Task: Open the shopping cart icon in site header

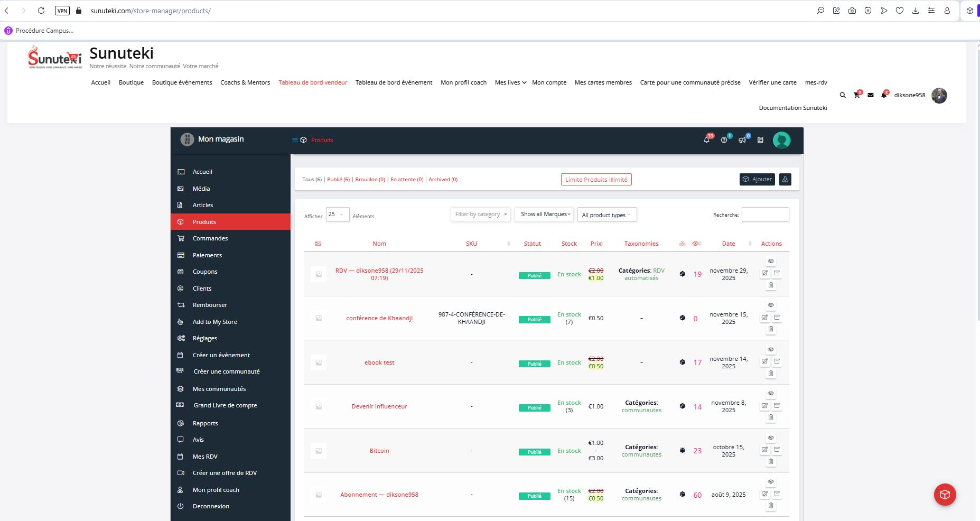Action: click(856, 95)
